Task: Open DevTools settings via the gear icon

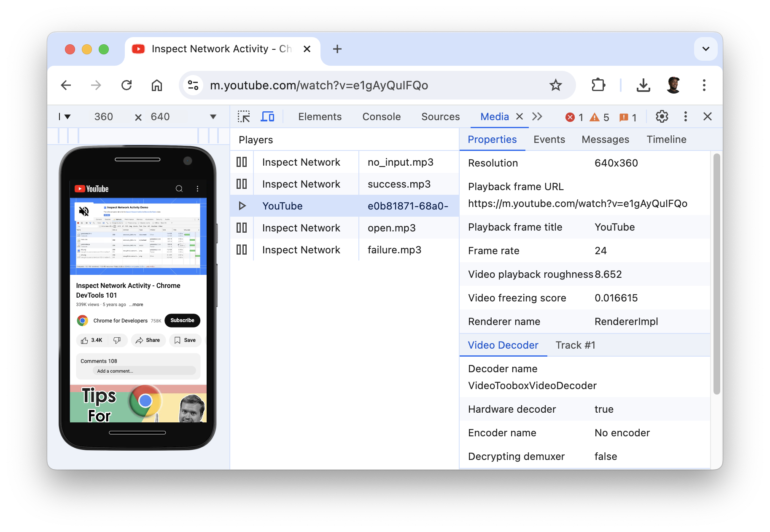Action: pos(662,117)
